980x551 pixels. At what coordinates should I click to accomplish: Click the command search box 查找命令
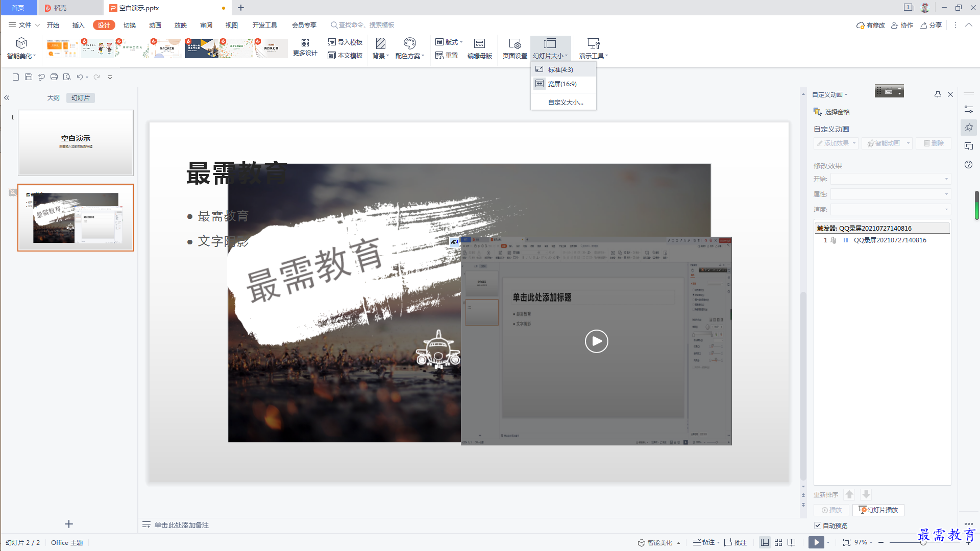(x=362, y=25)
